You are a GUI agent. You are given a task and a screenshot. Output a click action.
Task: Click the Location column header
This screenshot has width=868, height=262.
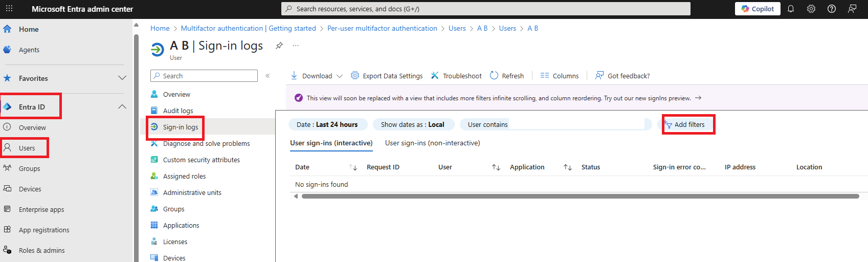[809, 167]
